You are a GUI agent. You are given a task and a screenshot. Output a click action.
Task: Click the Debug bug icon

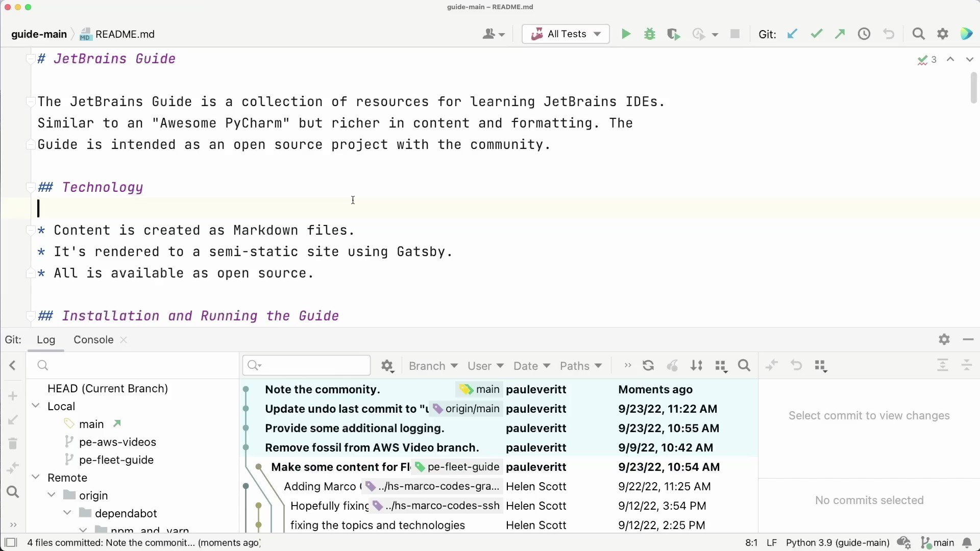pos(650,34)
